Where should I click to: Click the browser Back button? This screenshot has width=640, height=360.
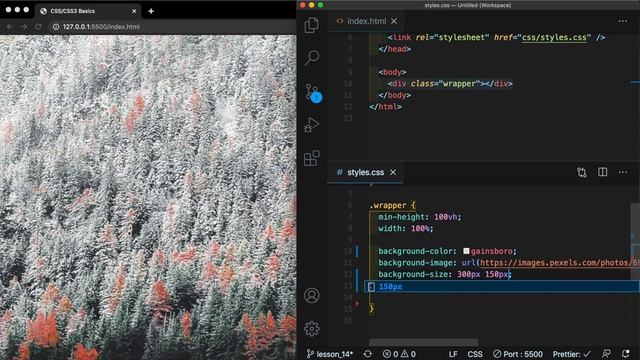[x=10, y=27]
